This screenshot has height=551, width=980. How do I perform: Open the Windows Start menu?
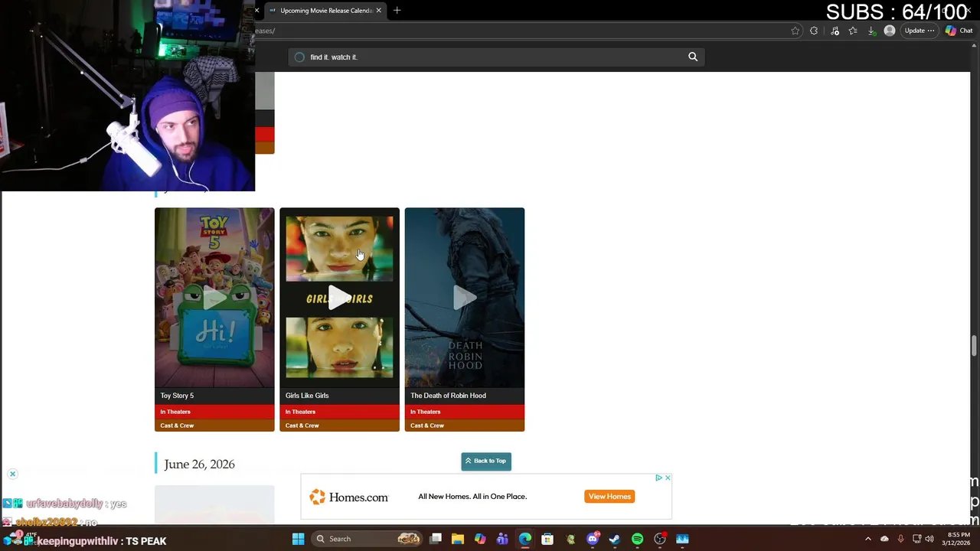coord(298,539)
